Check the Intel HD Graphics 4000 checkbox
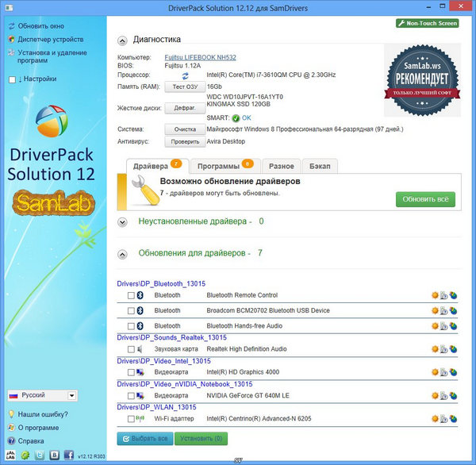This screenshot has height=465, width=476. (x=131, y=372)
